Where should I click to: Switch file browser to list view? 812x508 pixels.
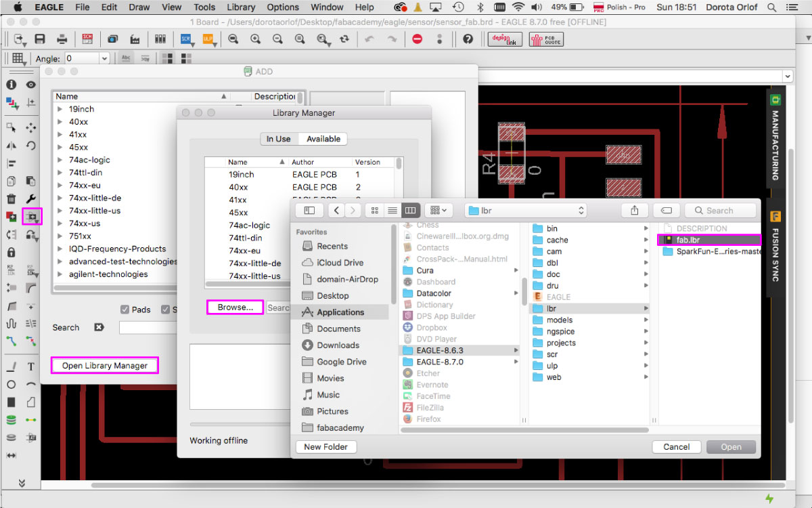392,211
